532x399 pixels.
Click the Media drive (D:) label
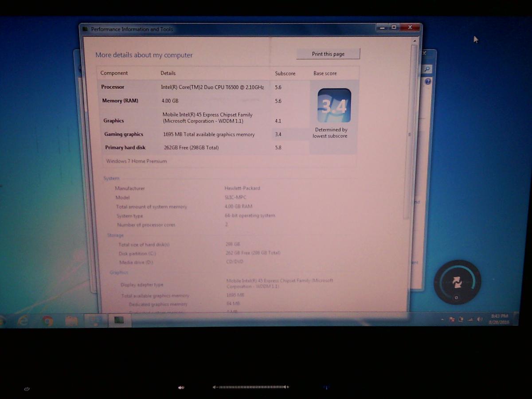coord(136,262)
